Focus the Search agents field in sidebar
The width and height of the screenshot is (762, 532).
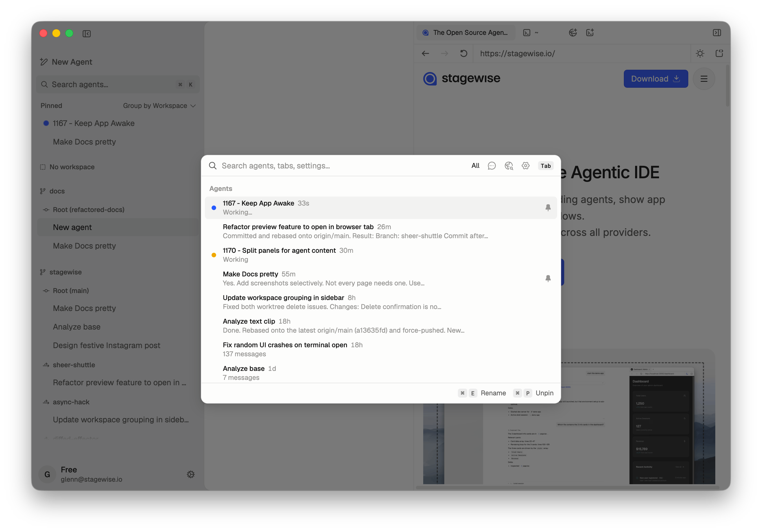118,85
